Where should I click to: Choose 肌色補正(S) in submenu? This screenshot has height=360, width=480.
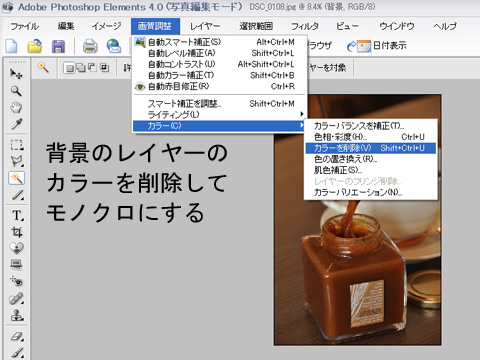(x=370, y=170)
